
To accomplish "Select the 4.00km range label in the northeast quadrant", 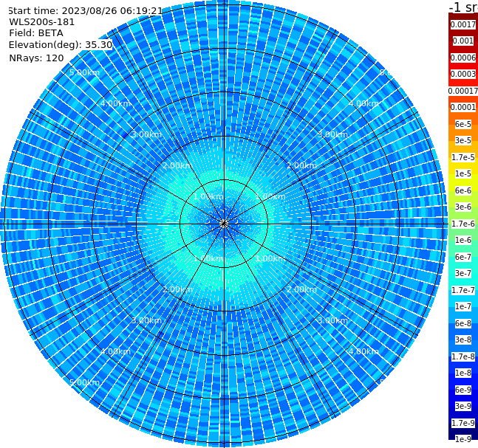I will (x=363, y=103).
